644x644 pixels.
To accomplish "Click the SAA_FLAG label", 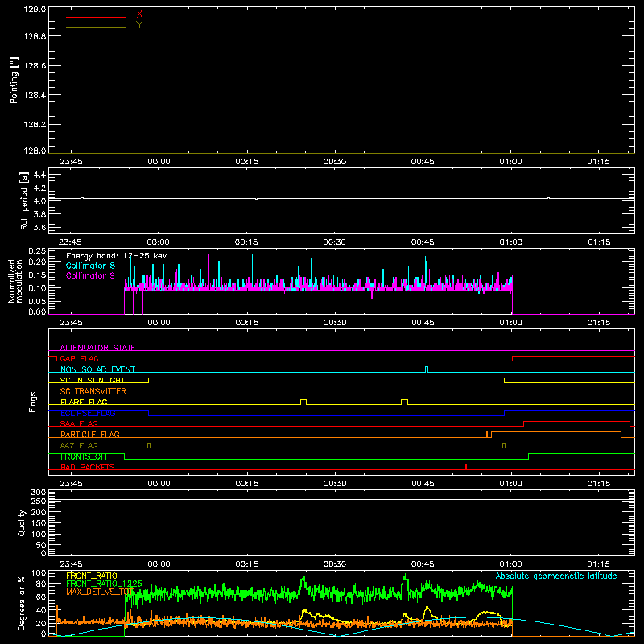I will [x=79, y=423].
